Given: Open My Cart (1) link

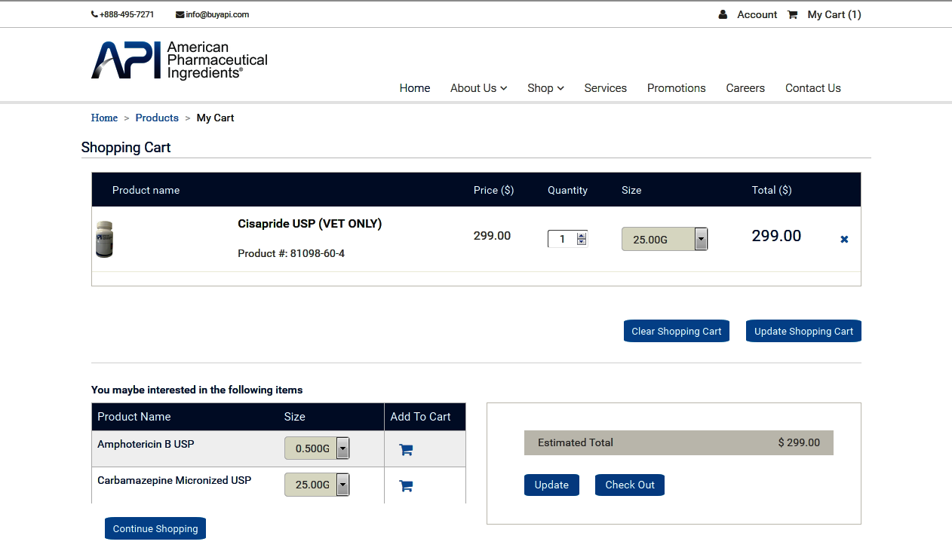Looking at the screenshot, I should [834, 14].
